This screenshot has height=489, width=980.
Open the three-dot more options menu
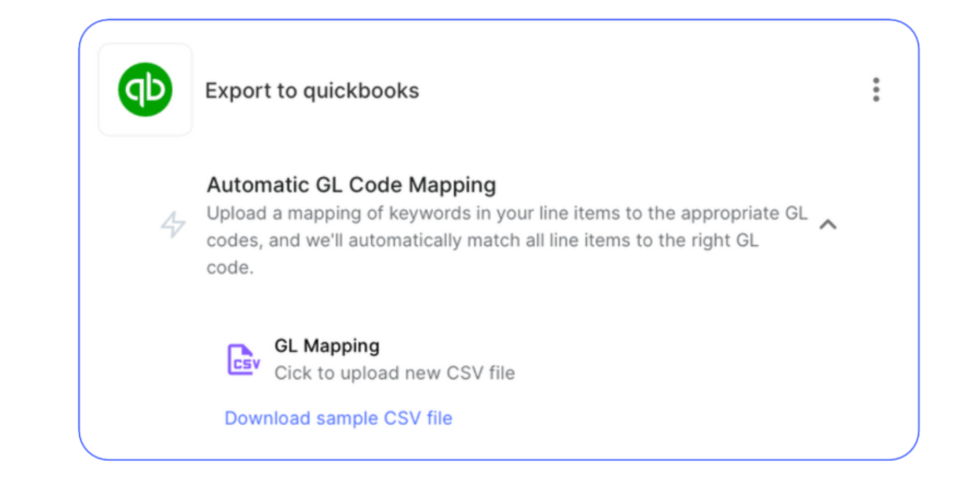point(876,90)
